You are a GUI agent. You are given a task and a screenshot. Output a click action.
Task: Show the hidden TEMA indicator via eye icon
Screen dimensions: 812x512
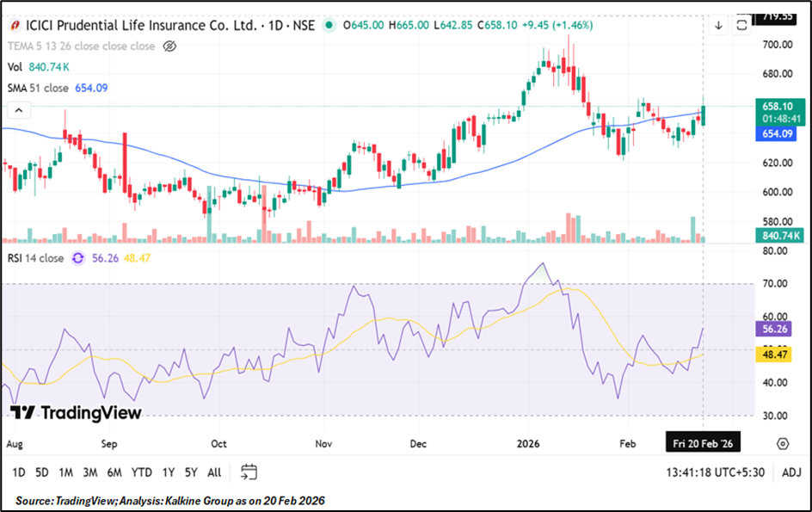tap(169, 46)
